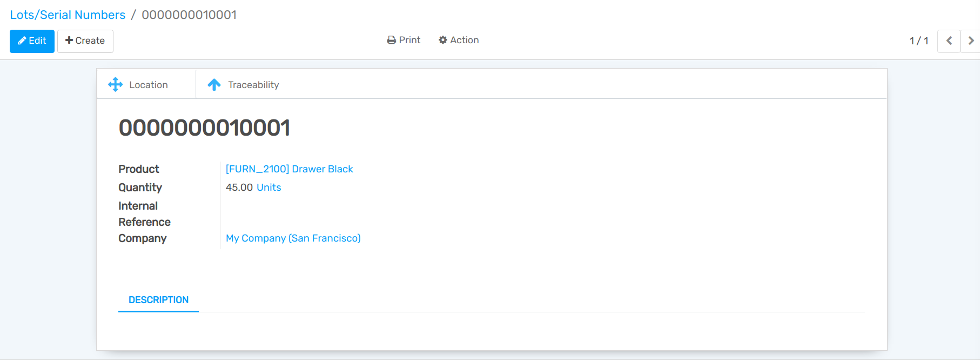Open My Company (San Francisco) link
This screenshot has width=980, height=361.
pos(293,238)
